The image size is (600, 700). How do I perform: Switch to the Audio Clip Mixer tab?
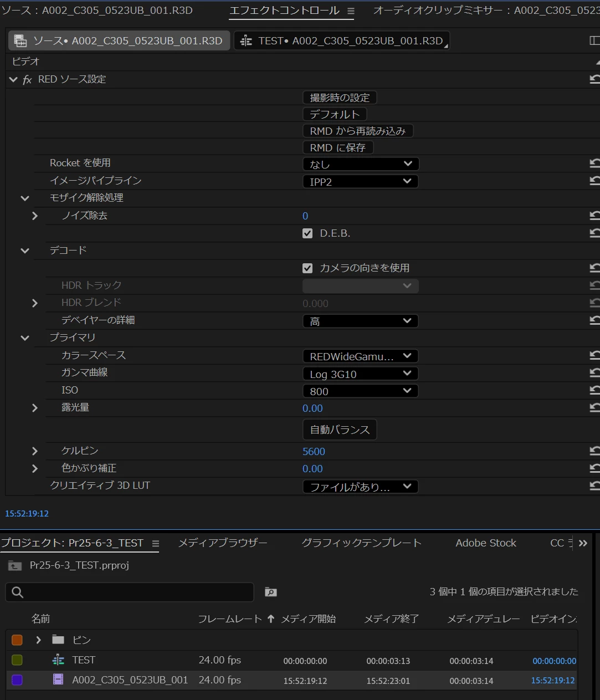pyautogui.click(x=486, y=11)
